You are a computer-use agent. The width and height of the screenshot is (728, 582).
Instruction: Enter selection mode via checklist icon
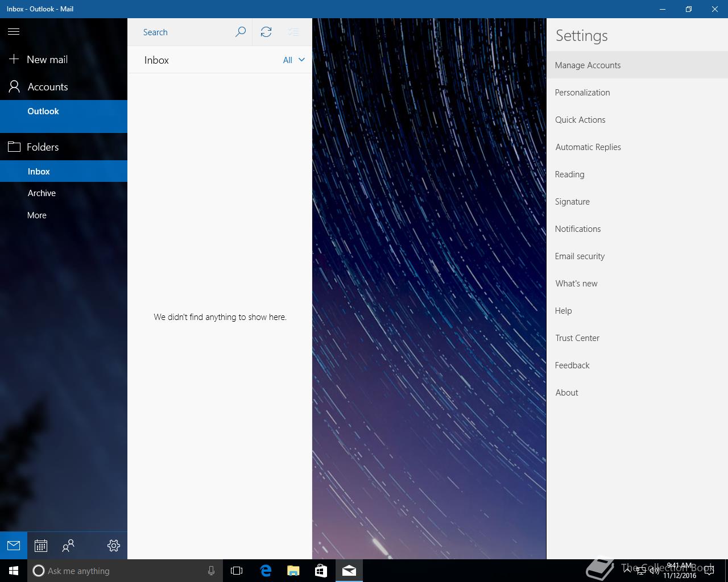[293, 32]
